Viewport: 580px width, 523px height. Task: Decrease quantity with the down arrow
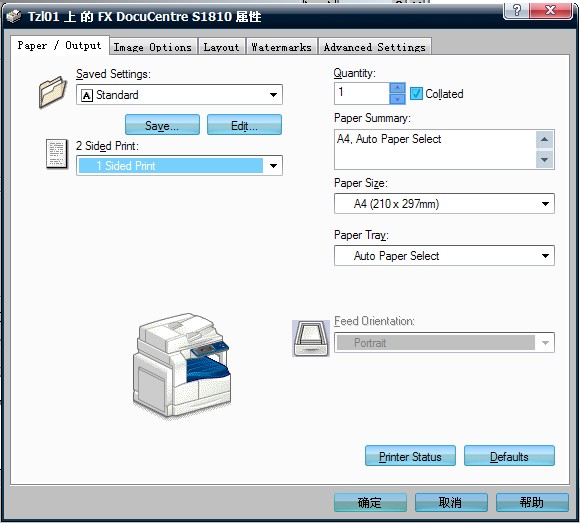397,99
